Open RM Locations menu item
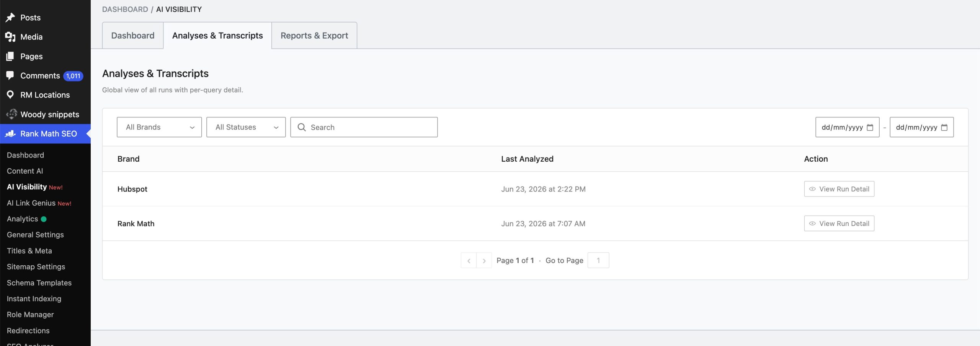Image resolution: width=980 pixels, height=346 pixels. pyautogui.click(x=45, y=95)
